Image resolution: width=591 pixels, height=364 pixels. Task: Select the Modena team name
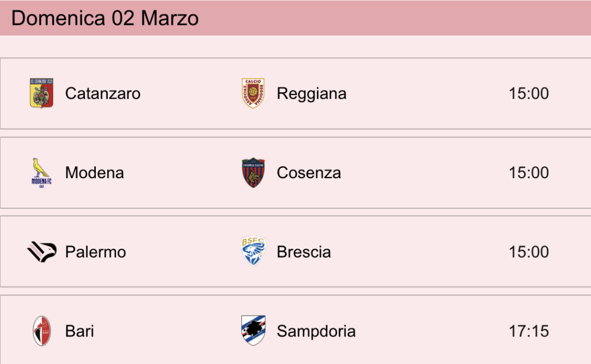pos(94,173)
